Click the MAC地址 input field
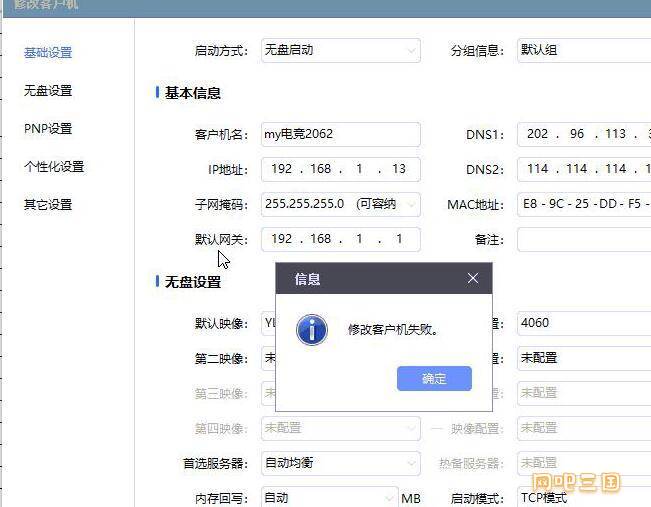Viewport: 651px width, 507px height. tap(584, 204)
